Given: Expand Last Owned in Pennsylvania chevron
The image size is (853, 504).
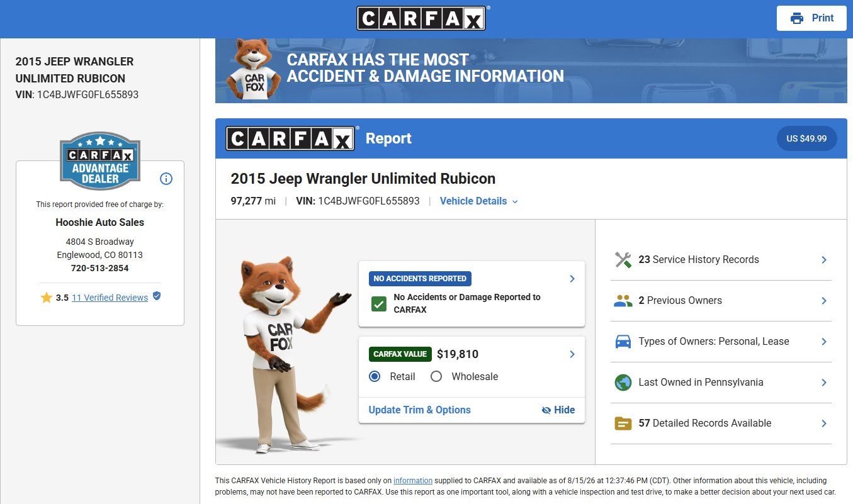Looking at the screenshot, I should (x=824, y=383).
